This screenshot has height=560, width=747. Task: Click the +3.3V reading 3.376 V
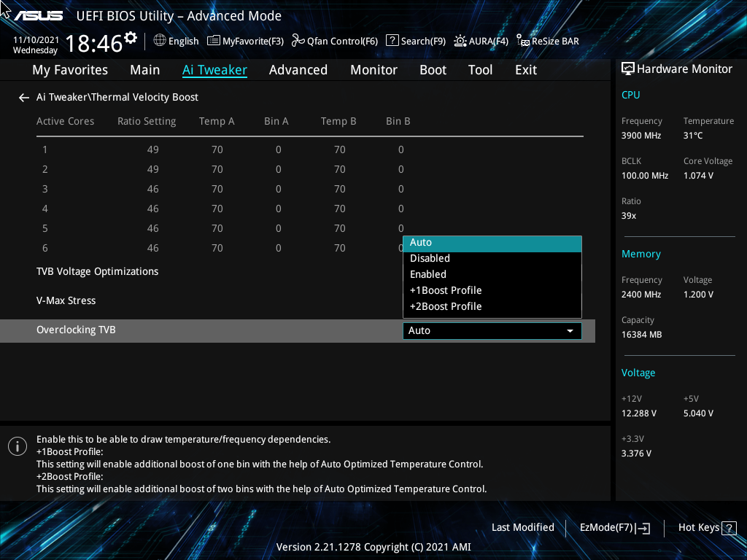coord(636,454)
